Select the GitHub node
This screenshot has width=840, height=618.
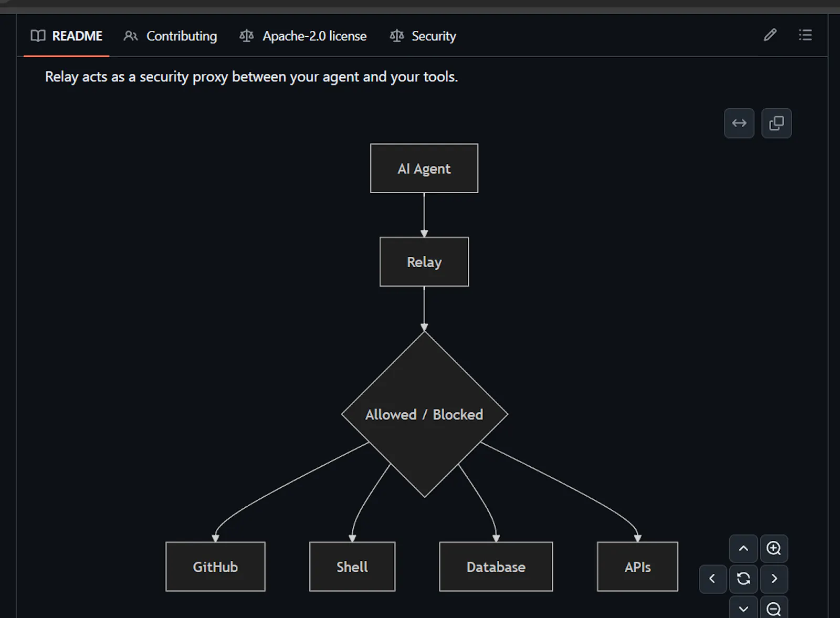[215, 567]
